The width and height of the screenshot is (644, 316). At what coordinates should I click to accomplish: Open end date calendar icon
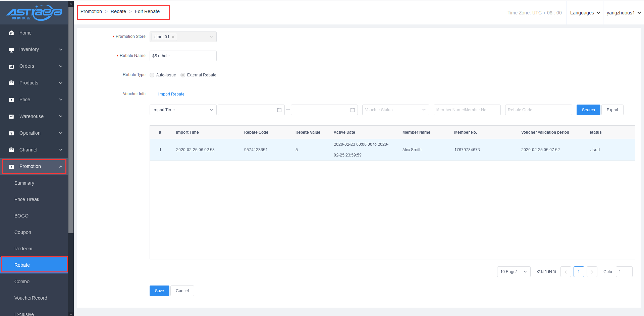click(352, 110)
